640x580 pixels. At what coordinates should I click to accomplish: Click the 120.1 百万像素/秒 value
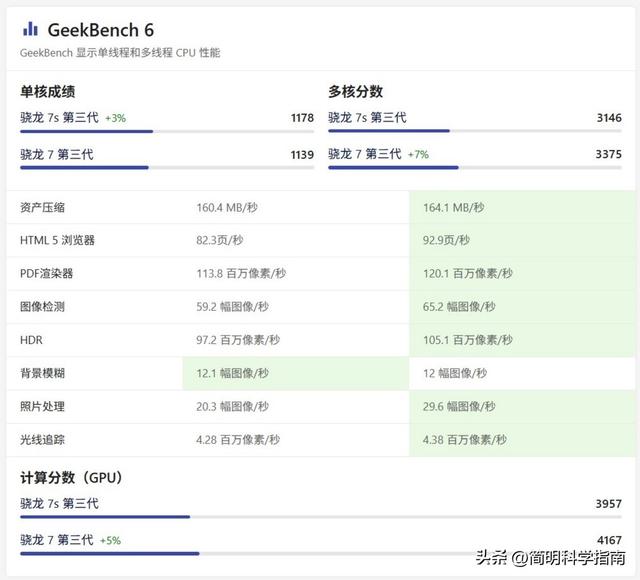coord(468,273)
